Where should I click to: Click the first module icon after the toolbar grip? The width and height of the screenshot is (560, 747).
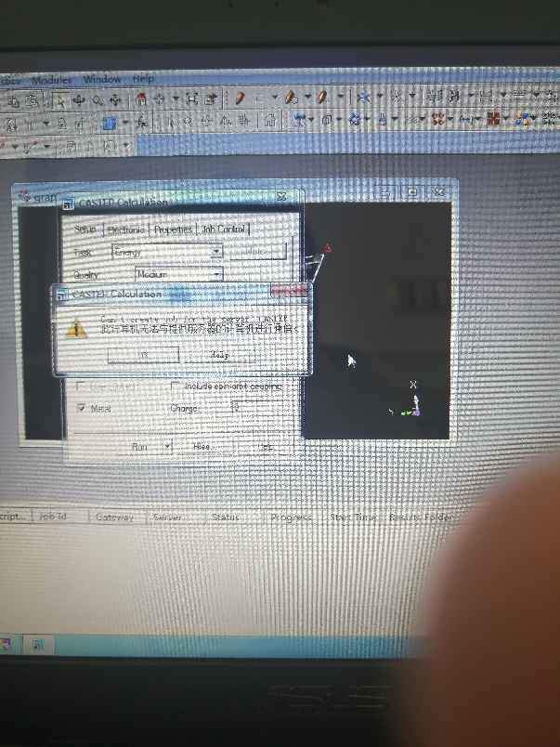click(x=300, y=120)
